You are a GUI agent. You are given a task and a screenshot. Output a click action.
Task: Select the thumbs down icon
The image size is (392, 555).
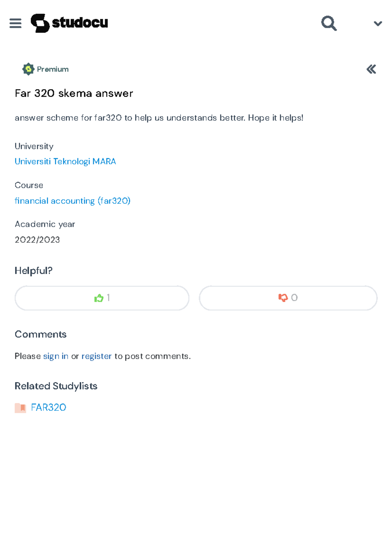coord(284,298)
